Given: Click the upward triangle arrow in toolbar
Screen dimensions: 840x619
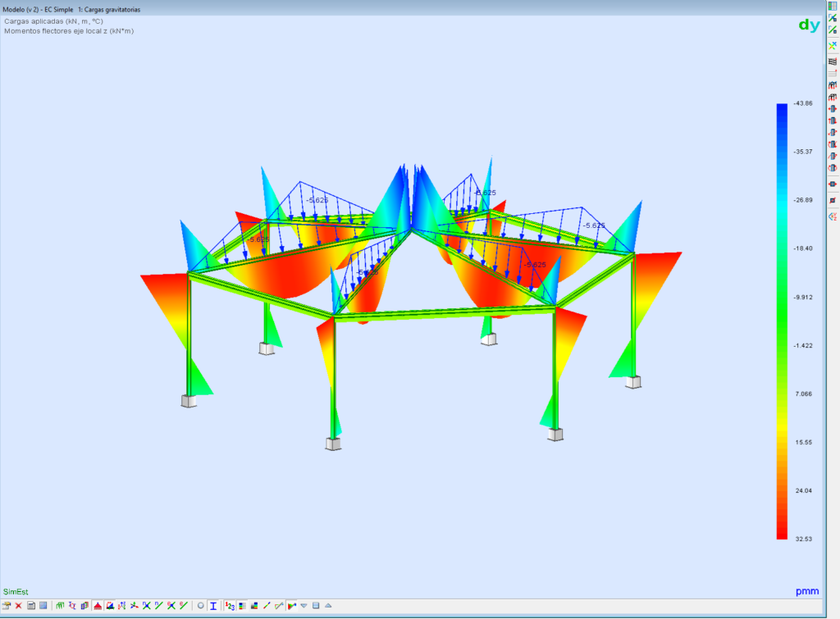Looking at the screenshot, I should (328, 606).
